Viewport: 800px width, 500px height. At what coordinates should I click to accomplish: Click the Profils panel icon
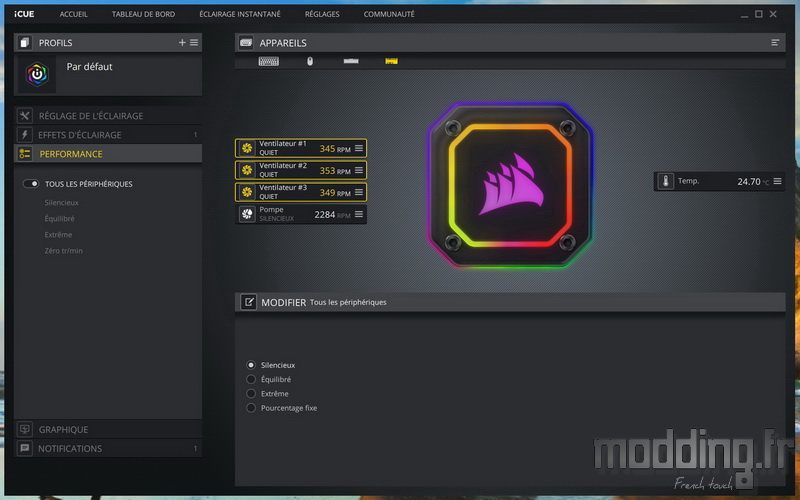tap(24, 43)
